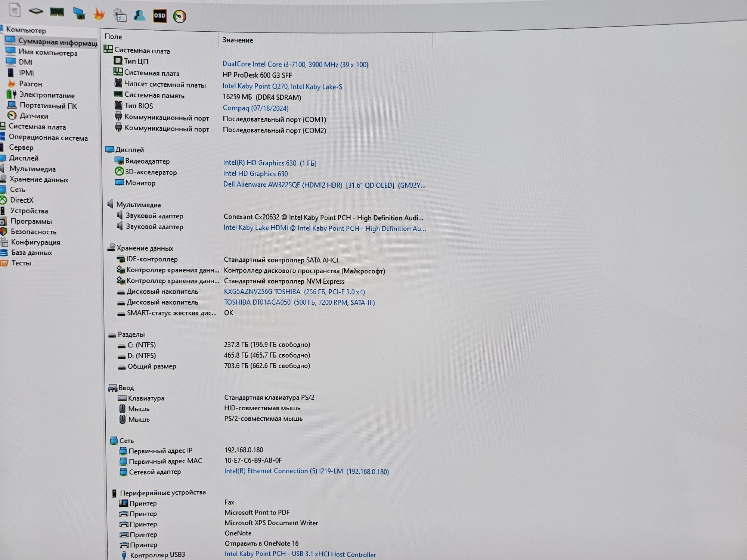Open 'DualCore Intel Core i3-7100' link
The width and height of the screenshot is (747, 560).
(x=295, y=64)
